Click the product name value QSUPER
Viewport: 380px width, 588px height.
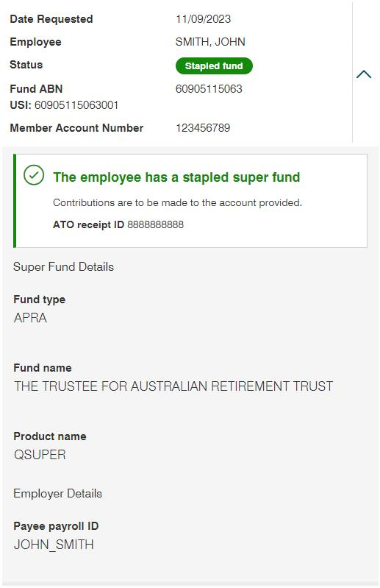click(40, 455)
